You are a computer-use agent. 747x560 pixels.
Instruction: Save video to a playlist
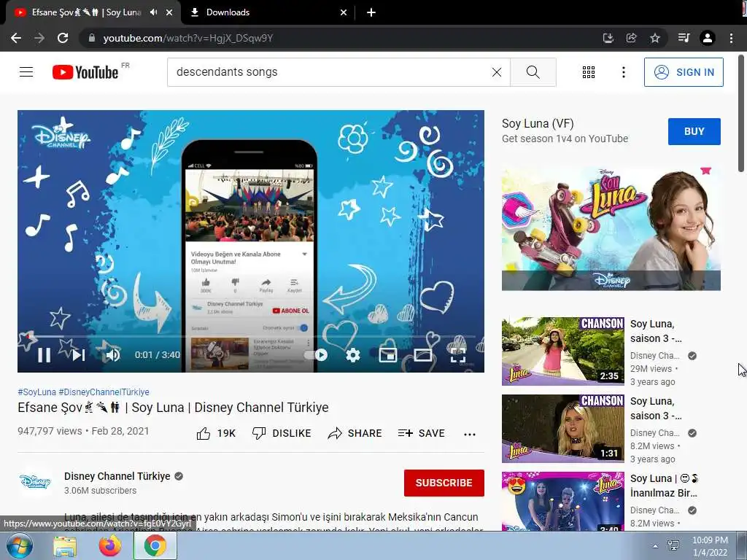click(x=422, y=433)
